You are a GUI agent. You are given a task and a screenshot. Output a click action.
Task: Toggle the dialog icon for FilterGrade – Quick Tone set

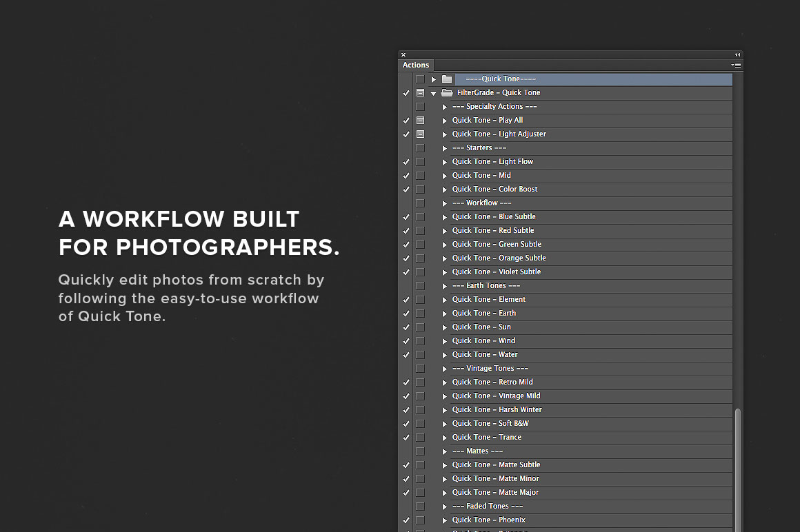420,93
